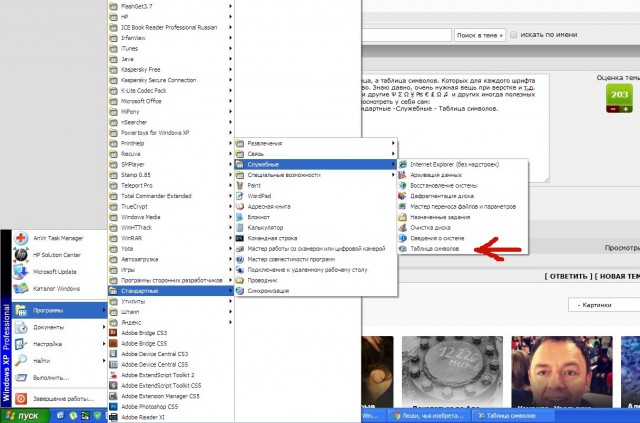
Task: Click the plus rating button under 203
Action: point(626,109)
